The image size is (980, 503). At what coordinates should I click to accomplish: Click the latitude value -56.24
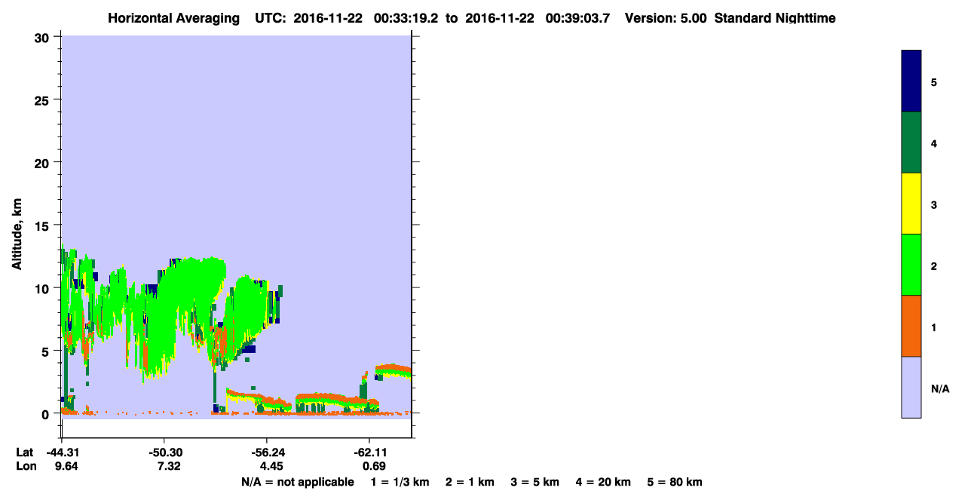pyautogui.click(x=267, y=452)
